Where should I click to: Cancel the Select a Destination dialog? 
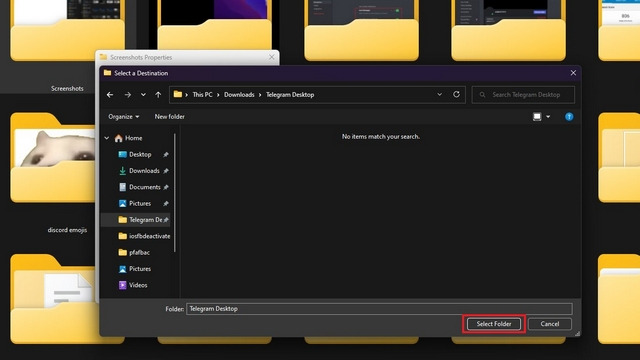point(550,324)
